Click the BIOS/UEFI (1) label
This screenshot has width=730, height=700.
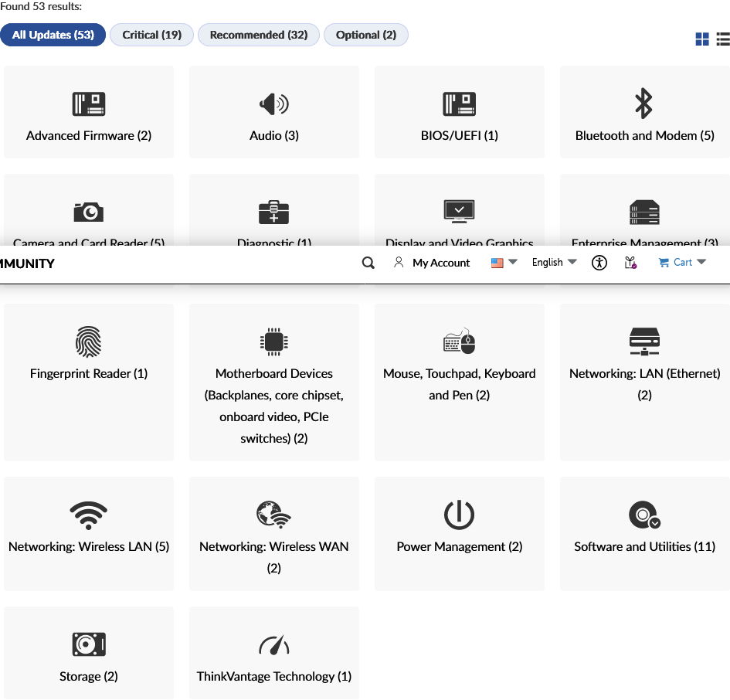(x=459, y=135)
